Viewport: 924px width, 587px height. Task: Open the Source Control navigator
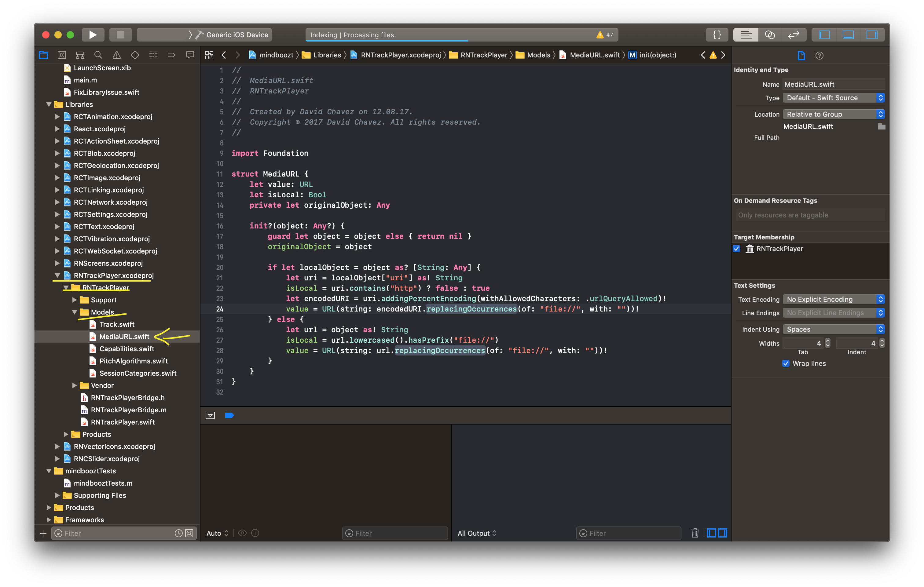(61, 55)
